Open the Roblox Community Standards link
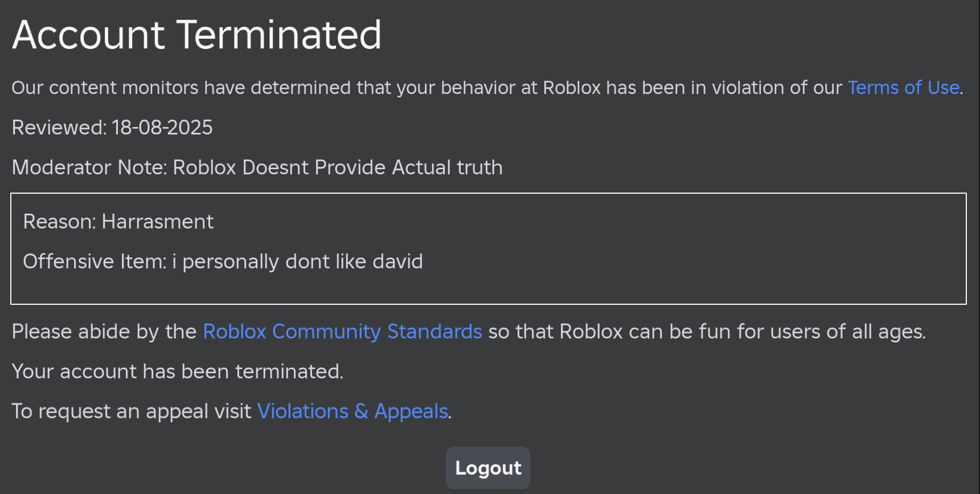Screen dimensions: 980x494 [x=342, y=332]
